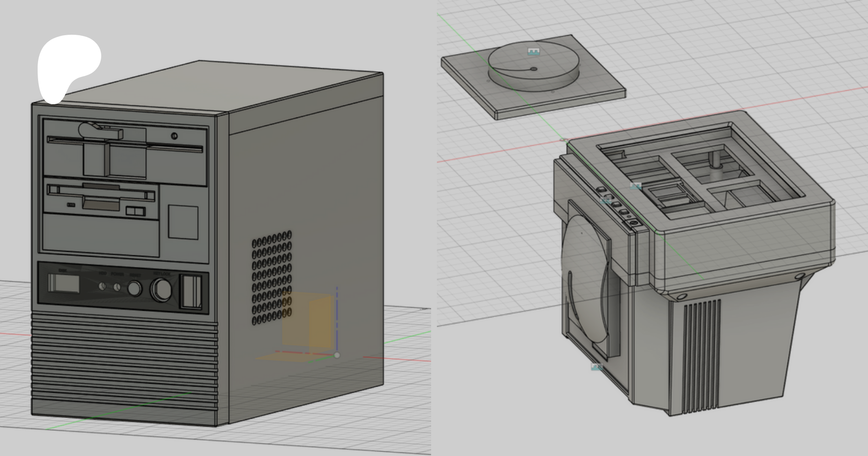This screenshot has width=868, height=456.
Task: Click the square badge on the tower front
Action: [183, 222]
